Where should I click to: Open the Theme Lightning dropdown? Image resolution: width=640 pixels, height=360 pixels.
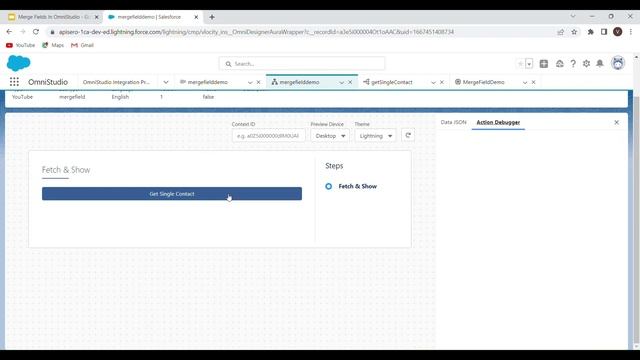pos(376,136)
